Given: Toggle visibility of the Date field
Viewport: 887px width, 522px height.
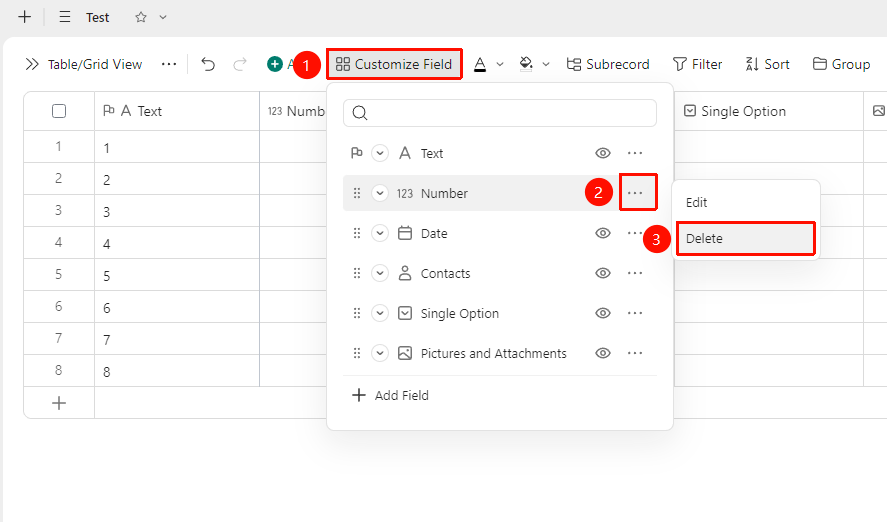Looking at the screenshot, I should (603, 233).
